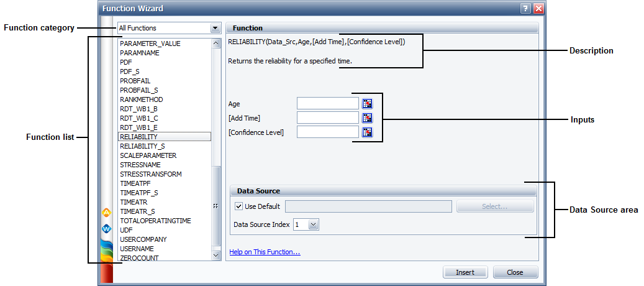Image resolution: width=644 pixels, height=286 pixels.
Task: Choose PROBFAIL from the function list
Action: [135, 81]
